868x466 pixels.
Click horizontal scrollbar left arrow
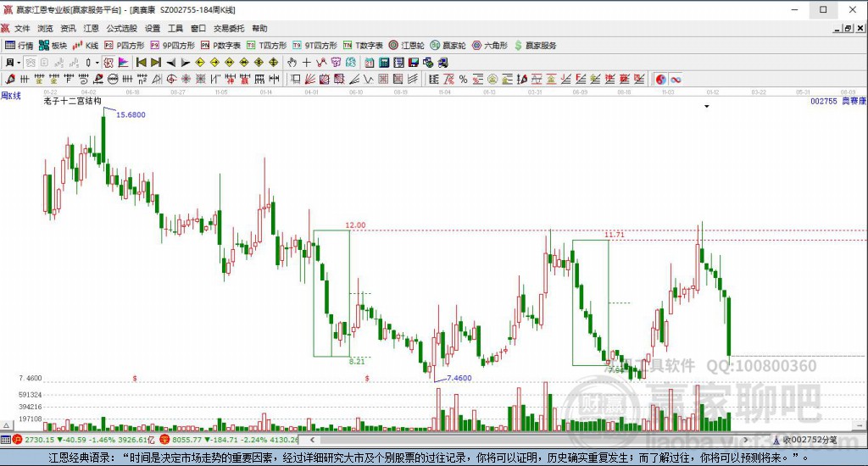[x=312, y=440]
